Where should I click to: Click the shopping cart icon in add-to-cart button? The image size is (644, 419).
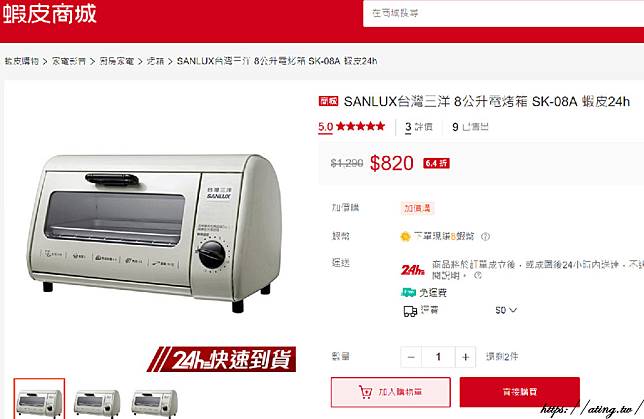point(365,392)
